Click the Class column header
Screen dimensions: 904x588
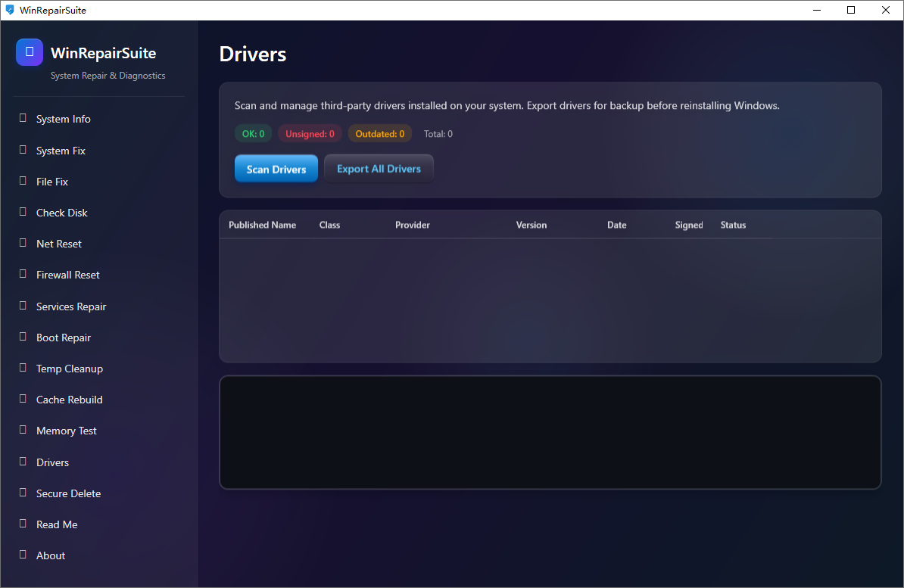tap(330, 225)
